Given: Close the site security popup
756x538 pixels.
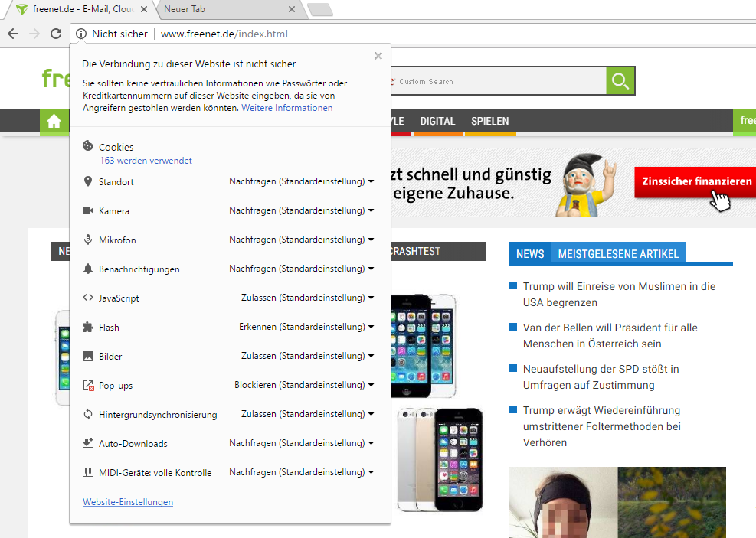Looking at the screenshot, I should (378, 56).
